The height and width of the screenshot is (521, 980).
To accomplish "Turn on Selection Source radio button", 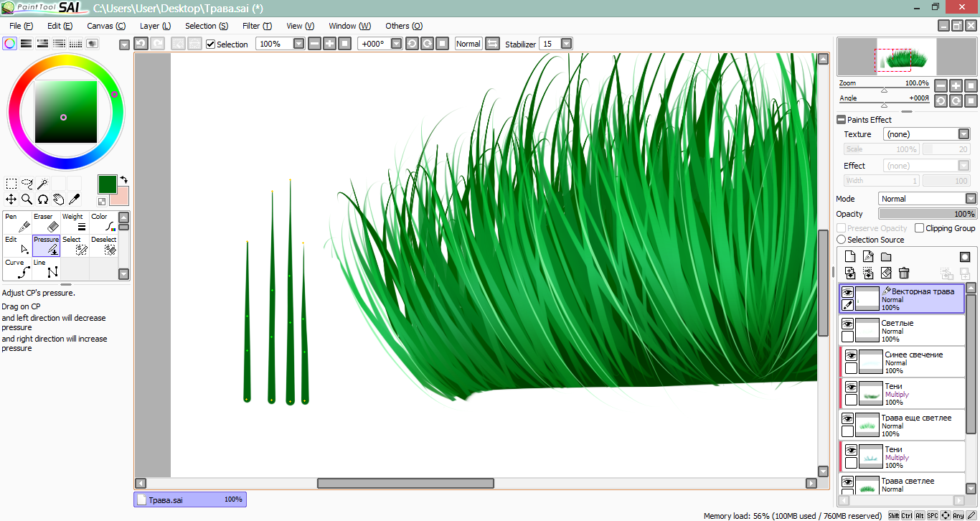I will pos(842,240).
